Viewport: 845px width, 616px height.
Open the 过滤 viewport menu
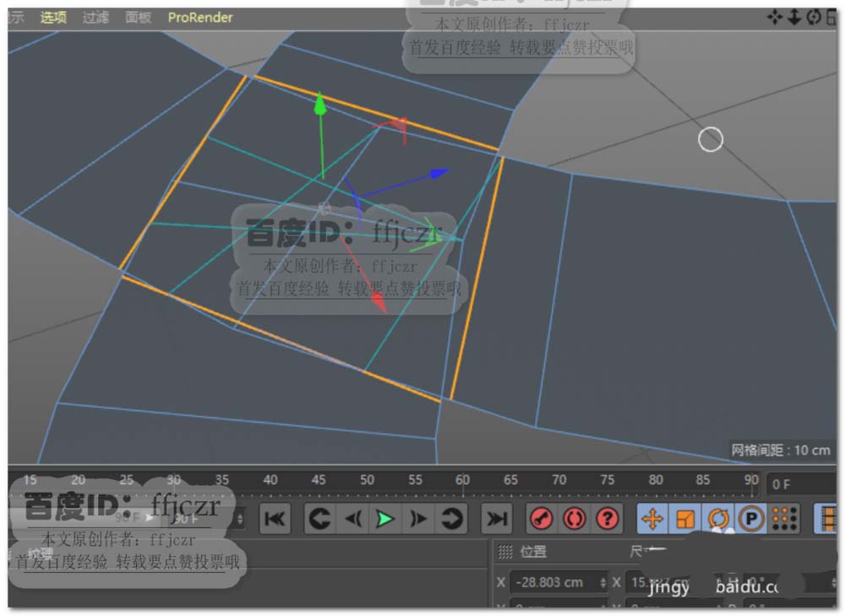pos(95,18)
